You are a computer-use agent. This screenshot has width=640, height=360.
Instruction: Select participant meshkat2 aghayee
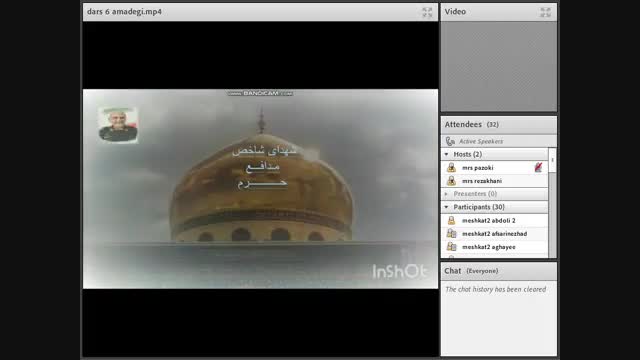494,247
